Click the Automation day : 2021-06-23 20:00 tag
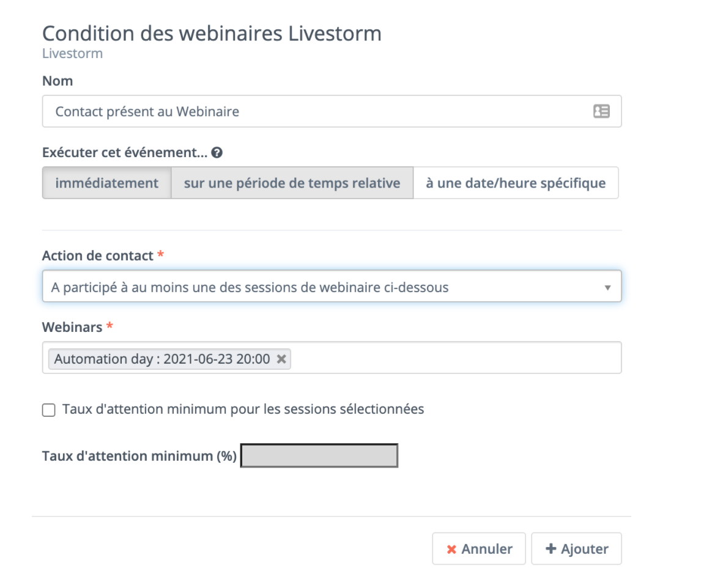 162,359
